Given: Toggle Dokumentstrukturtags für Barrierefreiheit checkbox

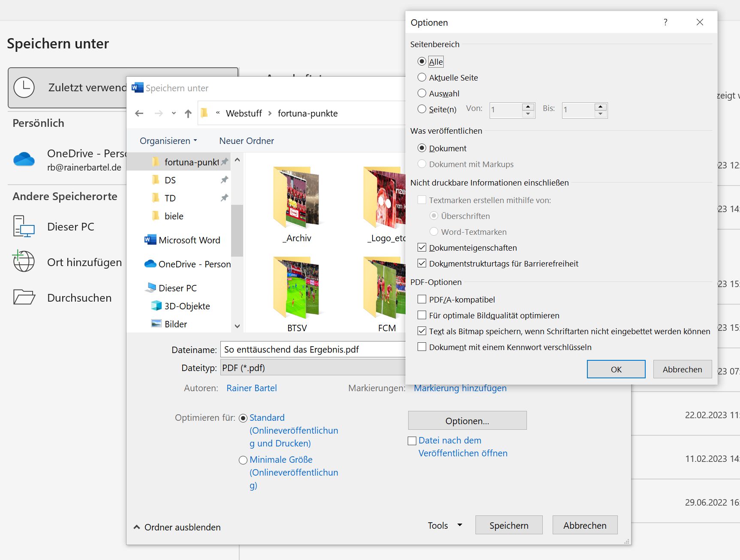Looking at the screenshot, I should click(x=422, y=263).
